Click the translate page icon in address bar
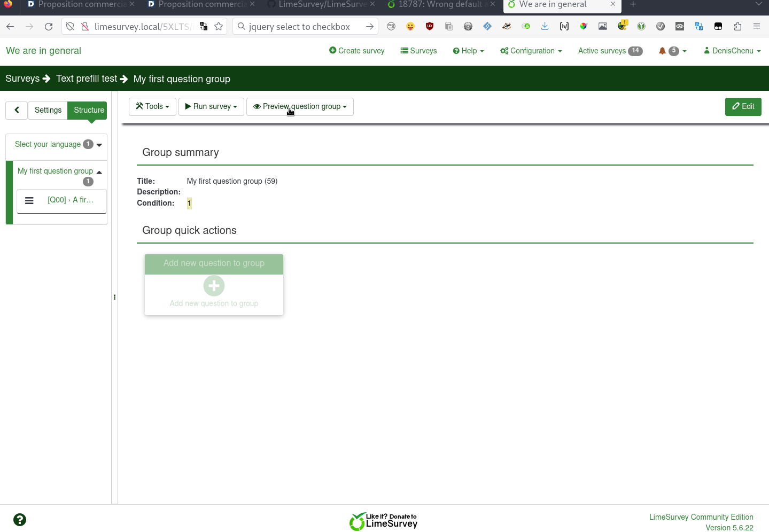The width and height of the screenshot is (769, 532). [204, 26]
